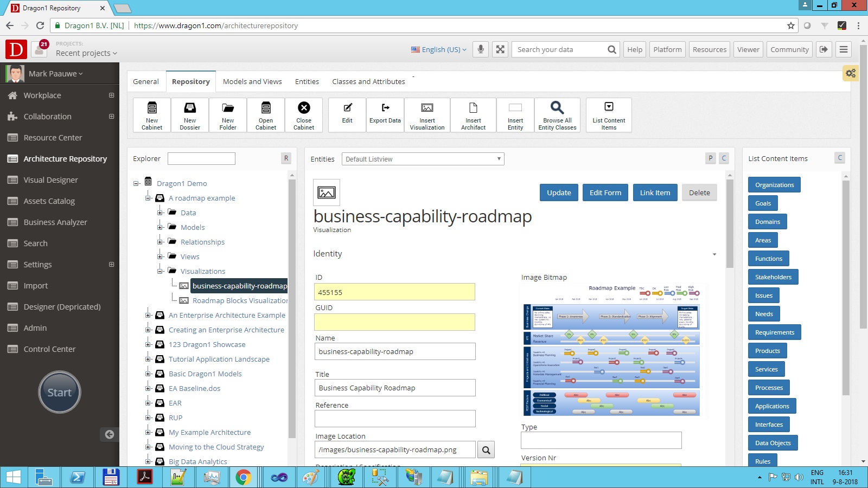Viewport: 868px width, 488px height.
Task: Click the Close Cabinet icon
Action: 304,115
